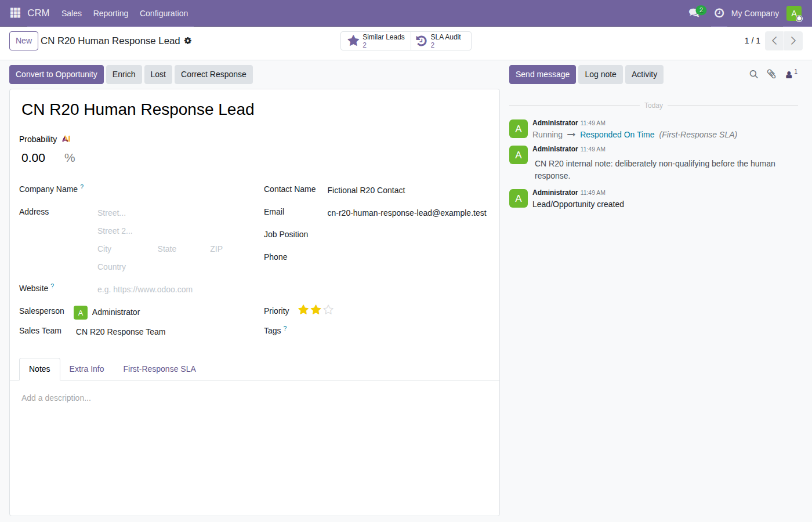Switch to the Extra Info tab

(86, 369)
